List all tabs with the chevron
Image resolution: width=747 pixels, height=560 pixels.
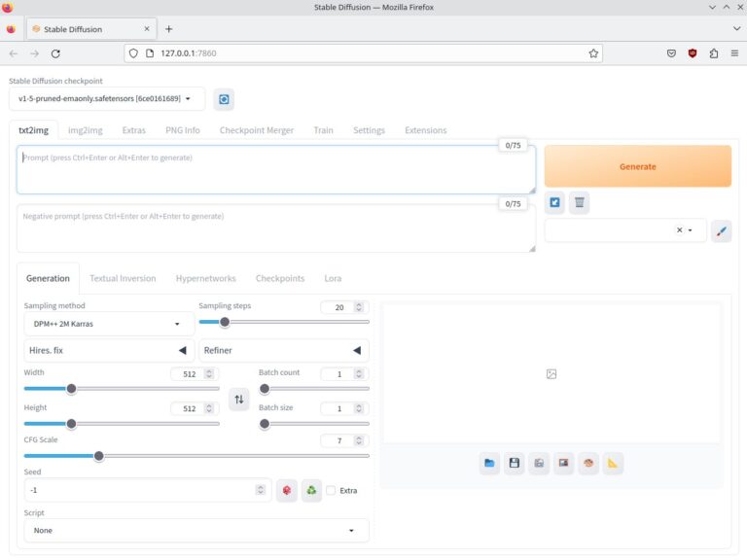pyautogui.click(x=736, y=29)
